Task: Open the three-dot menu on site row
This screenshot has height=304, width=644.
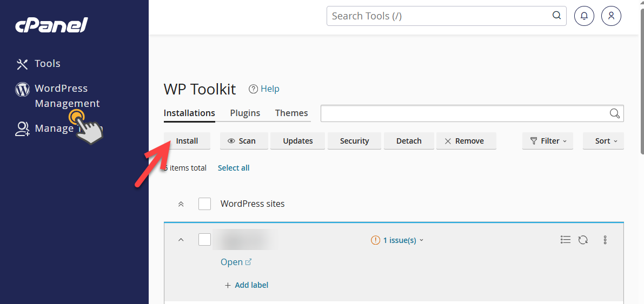Action: pyautogui.click(x=605, y=240)
